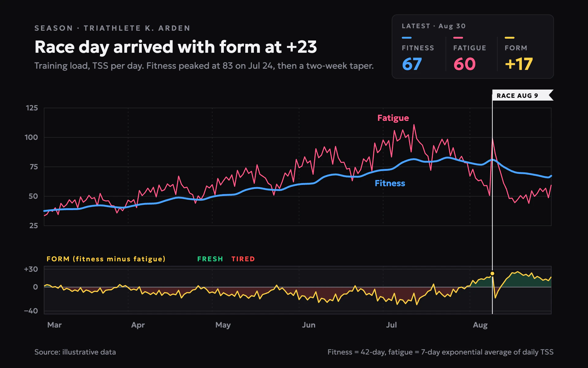
Task: Click the May axis label
Action: click(x=223, y=325)
